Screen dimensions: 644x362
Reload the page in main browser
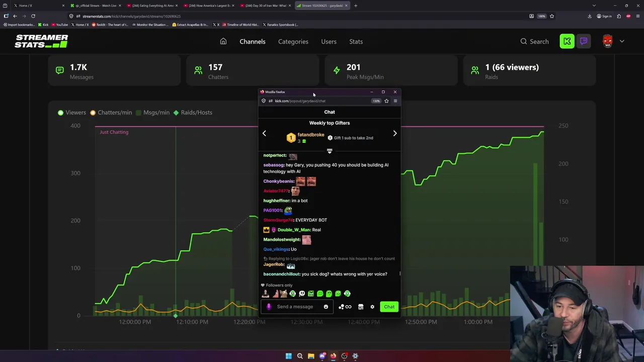[33, 16]
